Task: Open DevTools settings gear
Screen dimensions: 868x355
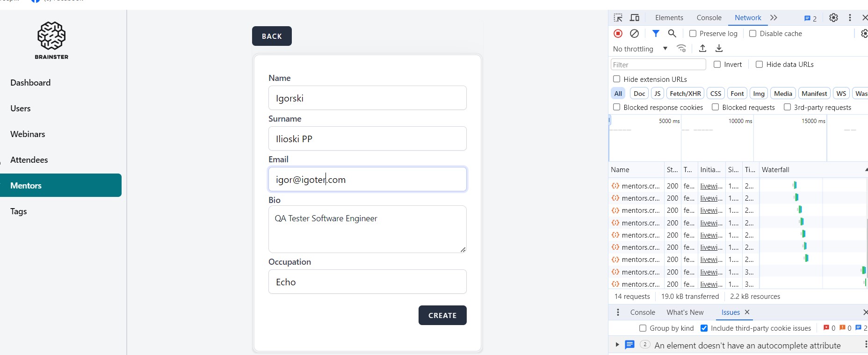Action: tap(833, 18)
